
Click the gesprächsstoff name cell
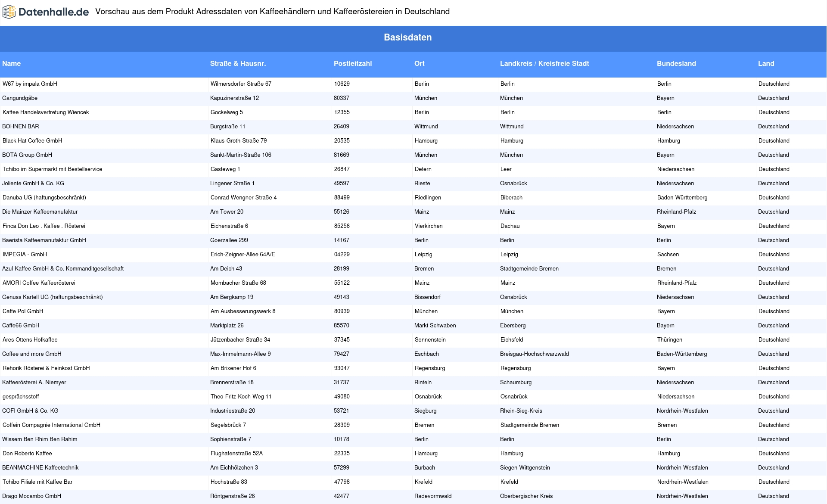(x=21, y=397)
